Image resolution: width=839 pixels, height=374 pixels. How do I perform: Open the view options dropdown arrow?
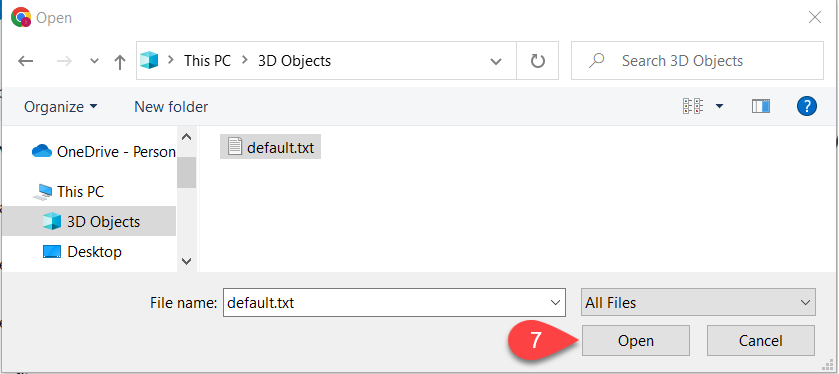(x=719, y=106)
